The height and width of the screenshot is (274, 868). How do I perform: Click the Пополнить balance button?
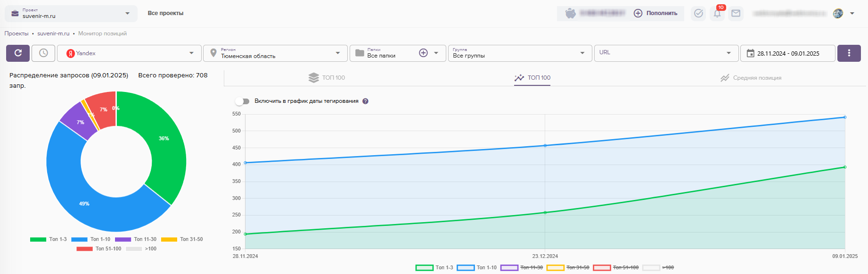click(x=655, y=13)
